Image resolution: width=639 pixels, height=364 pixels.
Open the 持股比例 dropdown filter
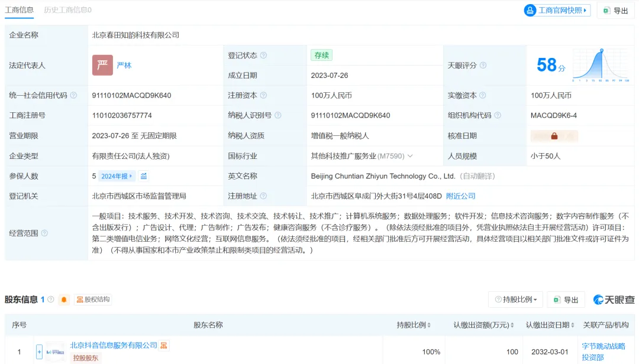tap(516, 300)
